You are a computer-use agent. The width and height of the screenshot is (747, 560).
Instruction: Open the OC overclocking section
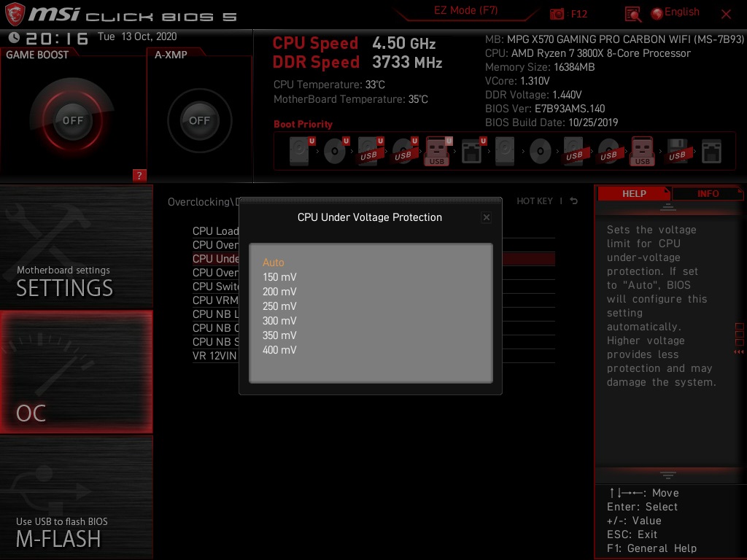click(x=76, y=372)
